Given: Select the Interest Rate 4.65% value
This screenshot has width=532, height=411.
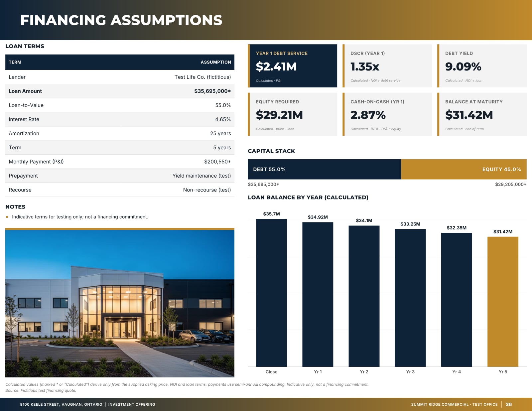Looking at the screenshot, I should 223,119.
